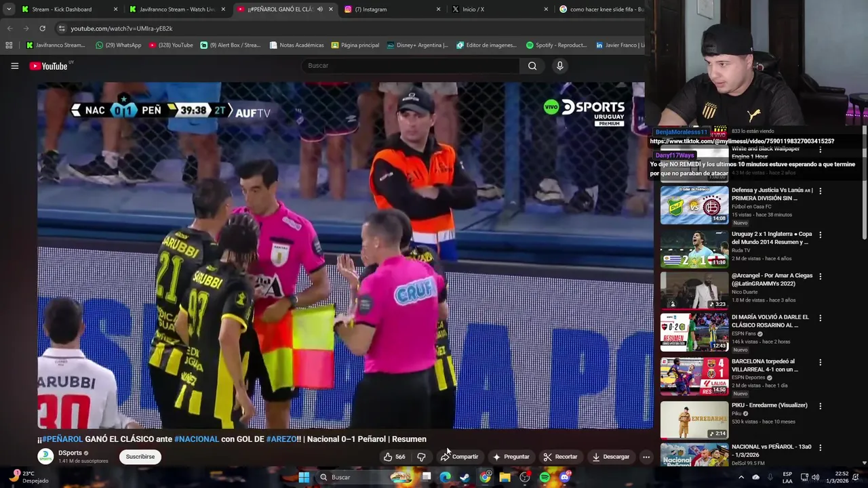
Task: Go back in browser history
Action: point(9,28)
